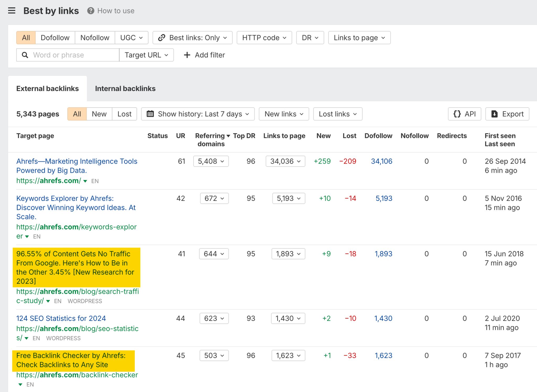Viewport: 537px width, 392px height.
Task: Select the Dofollow backlinks filter
Action: point(55,37)
